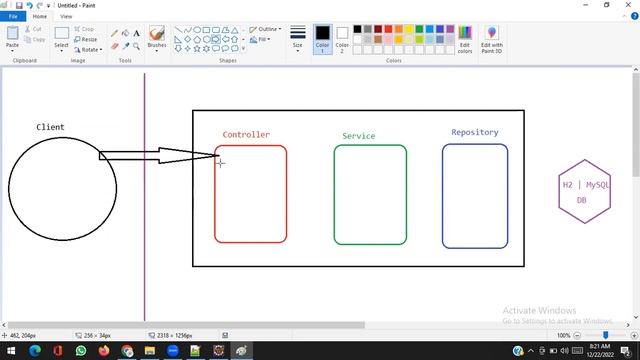
Task: Switch to the View tab
Action: (66, 16)
